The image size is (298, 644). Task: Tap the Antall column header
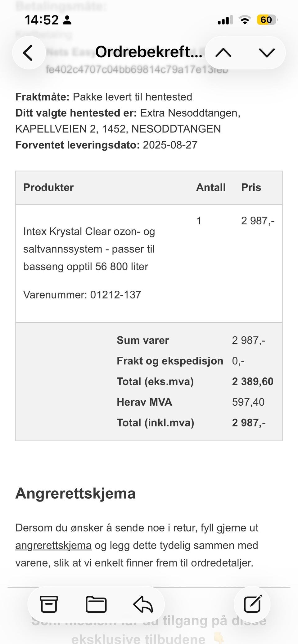[x=211, y=187]
